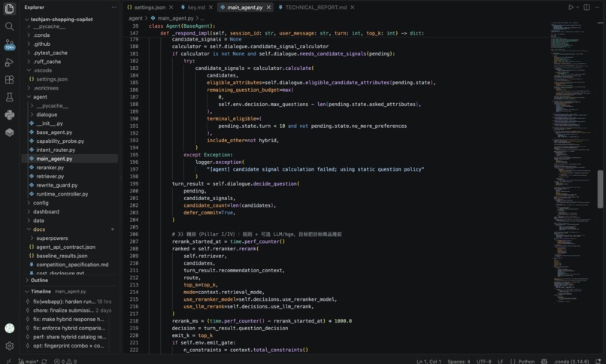Click the editor vertical scrollbar thumb
606x364 pixels.
600,189
